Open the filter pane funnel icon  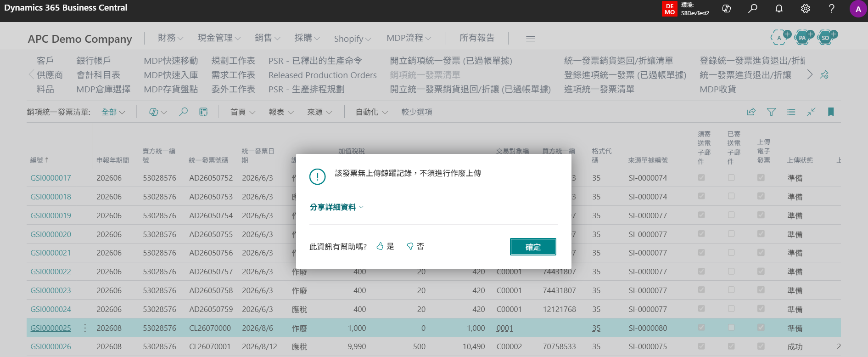pyautogui.click(x=771, y=112)
